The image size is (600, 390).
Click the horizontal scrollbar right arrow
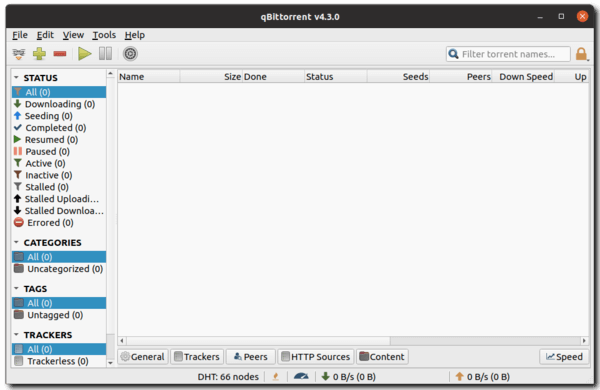tap(584, 341)
